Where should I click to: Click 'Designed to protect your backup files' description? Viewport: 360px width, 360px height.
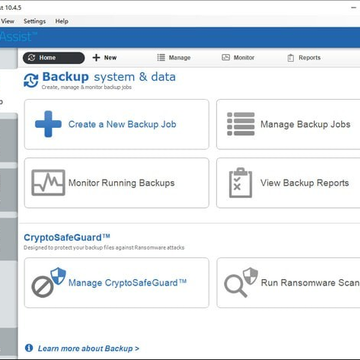pyautogui.click(x=104, y=248)
